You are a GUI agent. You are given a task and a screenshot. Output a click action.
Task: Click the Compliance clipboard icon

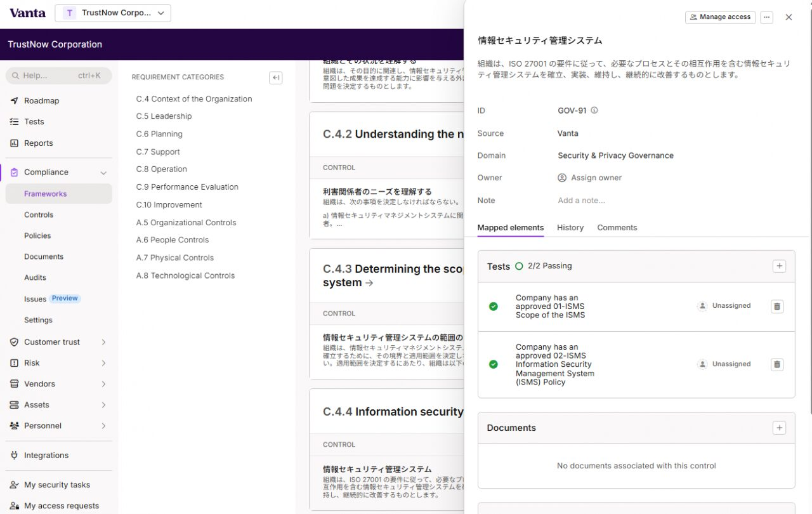tap(15, 173)
